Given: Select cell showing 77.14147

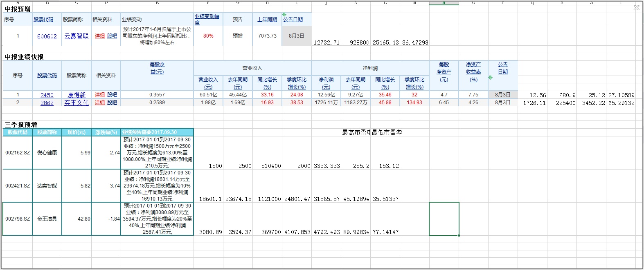Looking at the screenshot, I should click(x=385, y=219).
